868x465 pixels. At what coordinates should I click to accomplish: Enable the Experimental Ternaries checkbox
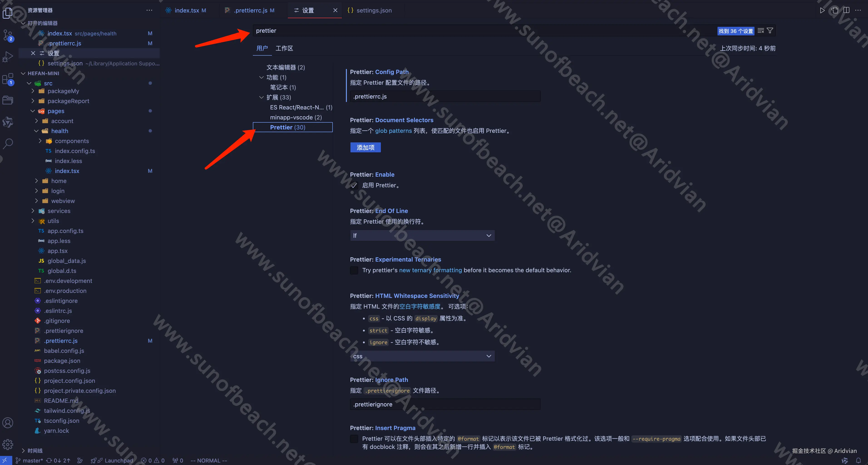(354, 270)
